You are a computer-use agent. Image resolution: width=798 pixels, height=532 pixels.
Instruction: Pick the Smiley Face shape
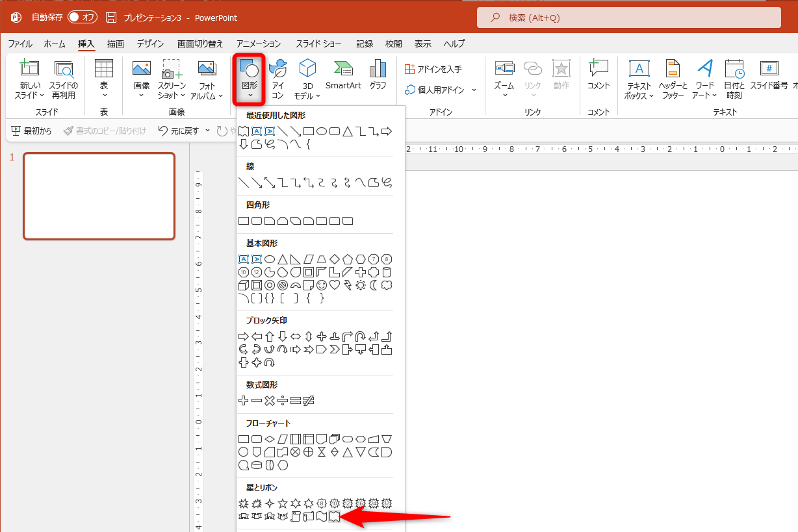pyautogui.click(x=322, y=285)
